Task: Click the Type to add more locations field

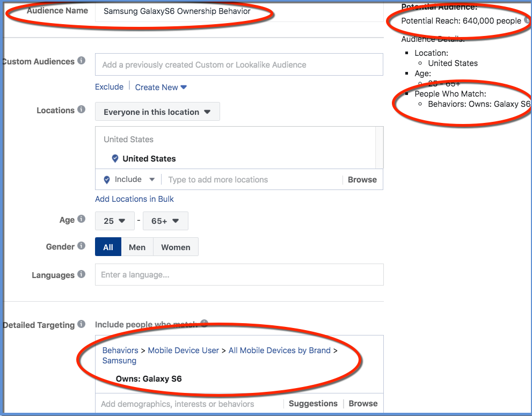Action: [252, 179]
